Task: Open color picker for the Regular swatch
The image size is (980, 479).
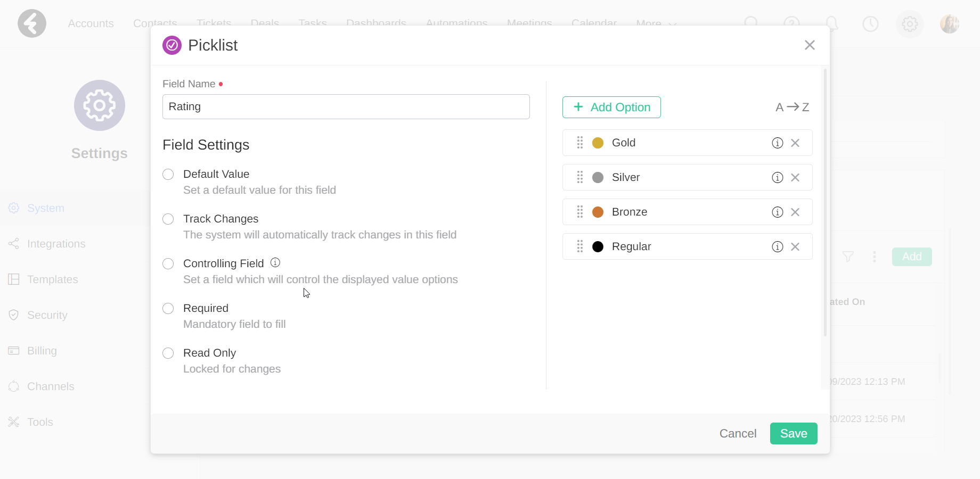Action: point(598,246)
